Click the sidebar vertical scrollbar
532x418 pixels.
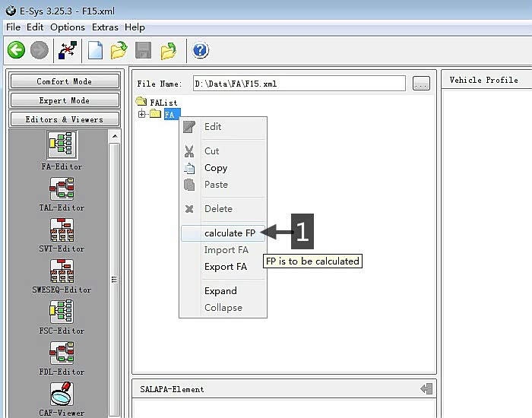115,280
